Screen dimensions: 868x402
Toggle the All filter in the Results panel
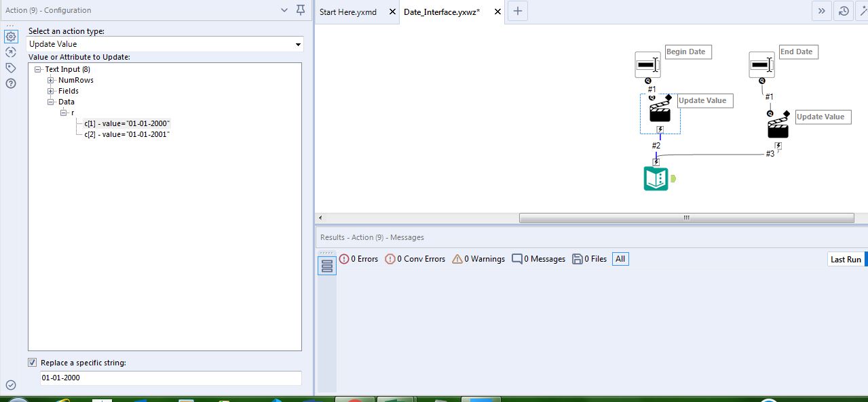[620, 258]
